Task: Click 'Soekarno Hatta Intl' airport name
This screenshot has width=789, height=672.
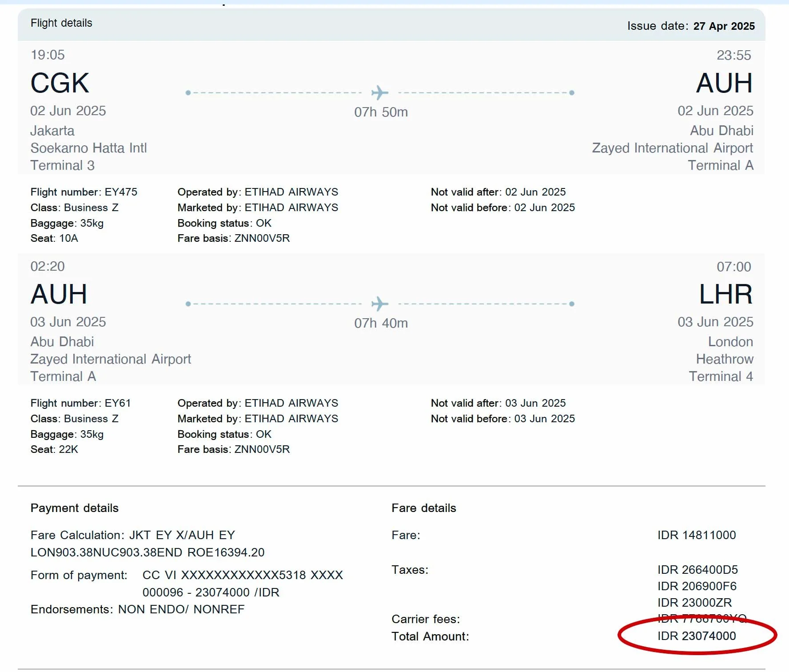Action: (88, 148)
